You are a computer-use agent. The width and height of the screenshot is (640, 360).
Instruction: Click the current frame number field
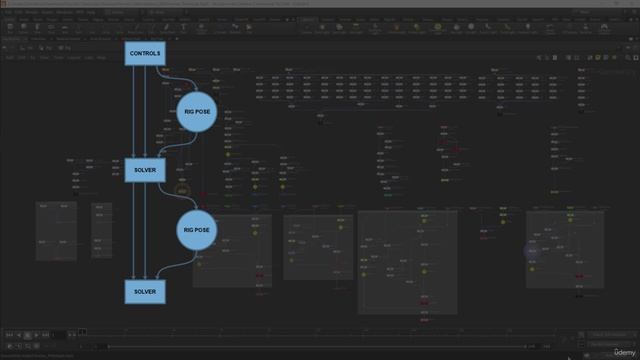[59, 335]
